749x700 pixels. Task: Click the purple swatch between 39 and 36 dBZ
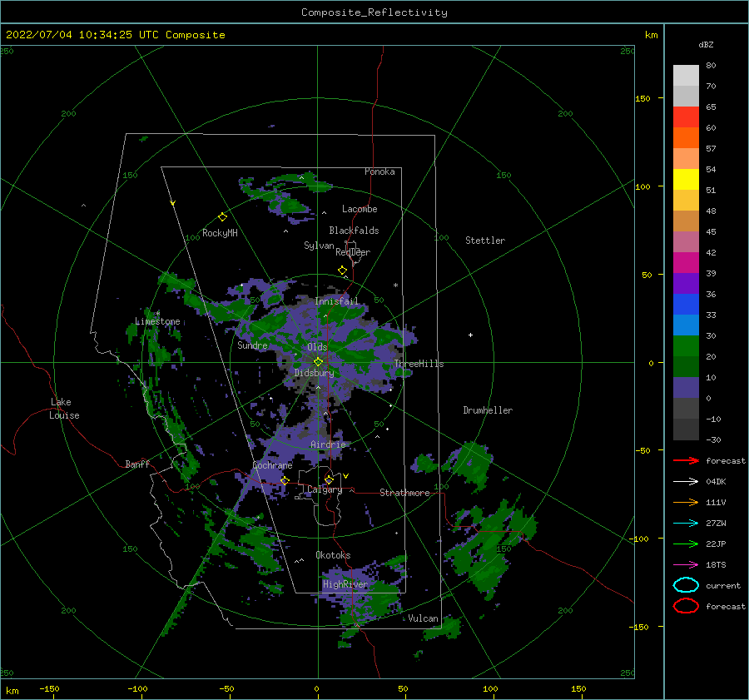tap(686, 283)
